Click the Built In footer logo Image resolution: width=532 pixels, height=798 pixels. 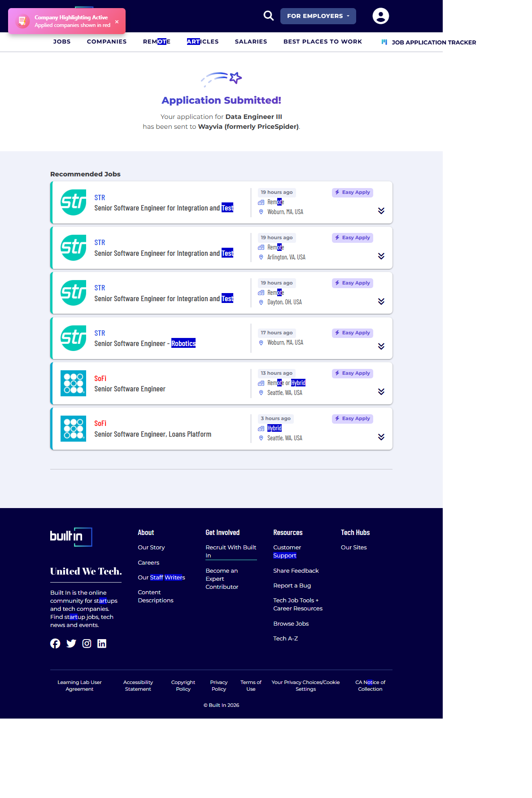click(71, 537)
